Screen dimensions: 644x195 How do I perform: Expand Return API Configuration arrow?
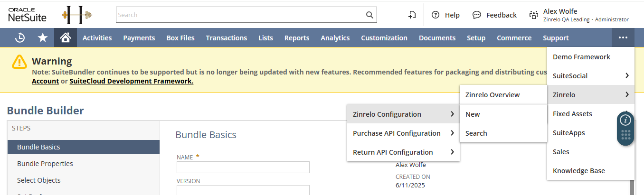(x=452, y=152)
